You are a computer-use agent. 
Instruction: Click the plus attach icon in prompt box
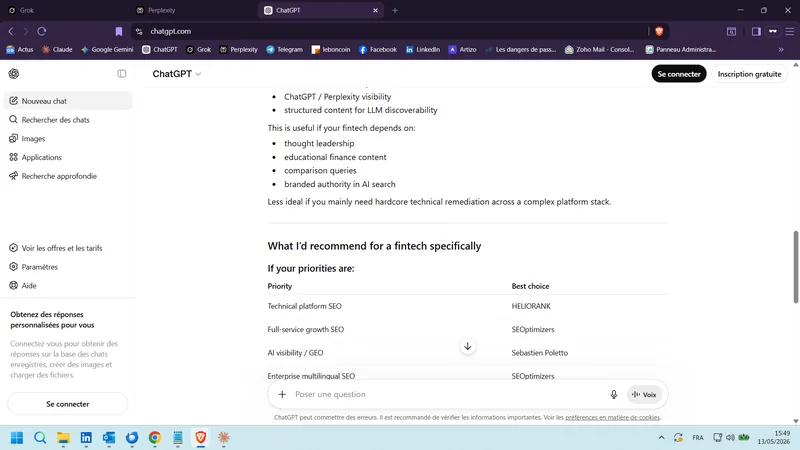pyautogui.click(x=282, y=394)
